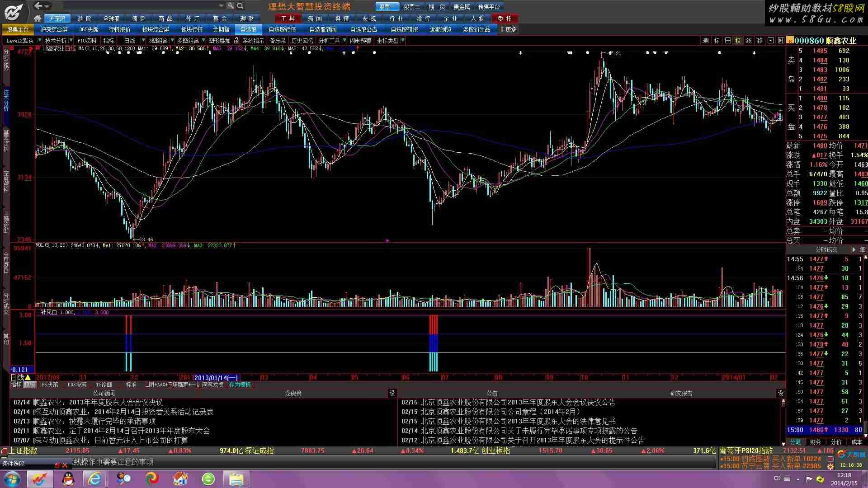Open the user search taskbar icon
This screenshot has width=868, height=488.
(x=123, y=479)
